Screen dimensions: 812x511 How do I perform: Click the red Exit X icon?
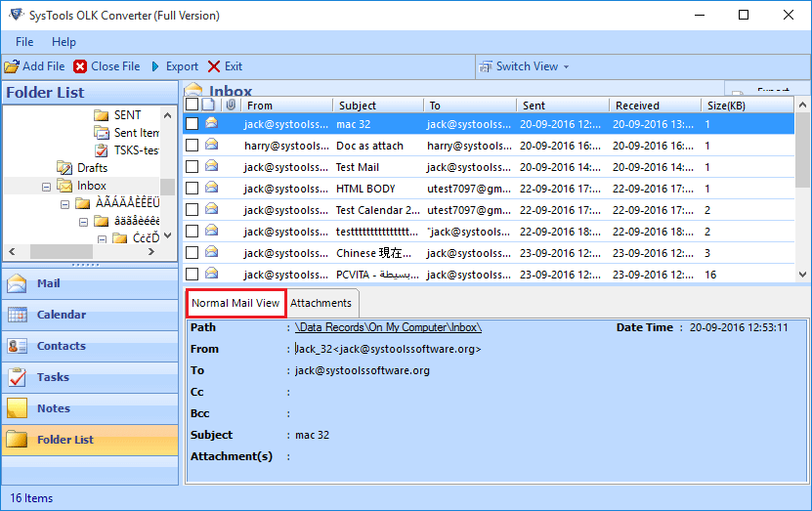pyautogui.click(x=214, y=66)
